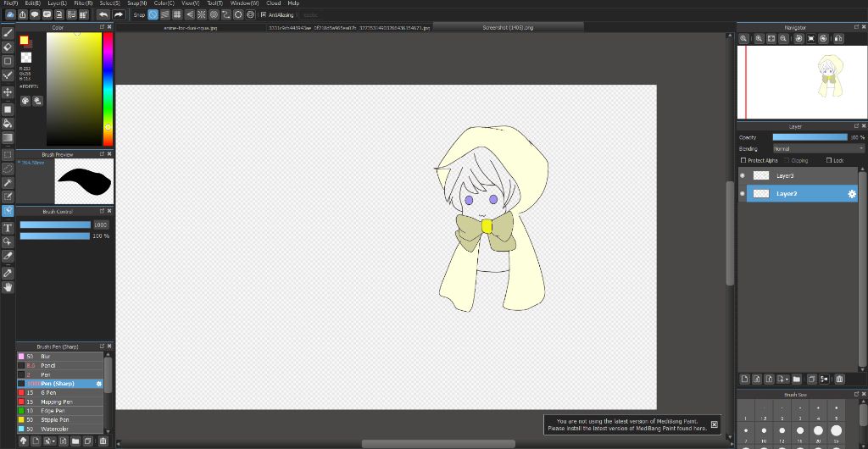Add a new layer in Layer panel
The width and height of the screenshot is (868, 449).
click(744, 379)
